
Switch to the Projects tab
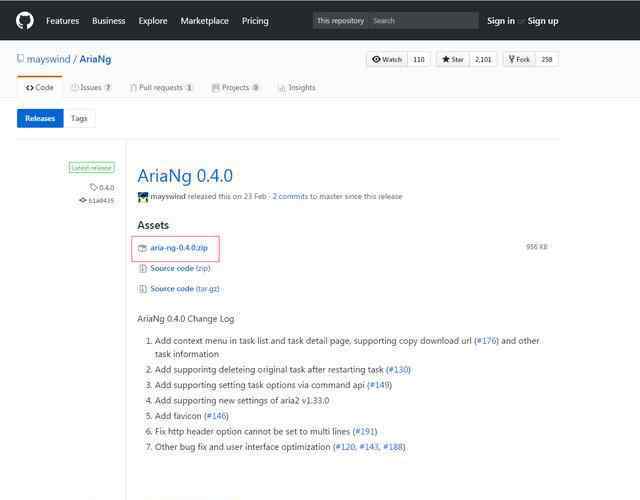point(235,87)
